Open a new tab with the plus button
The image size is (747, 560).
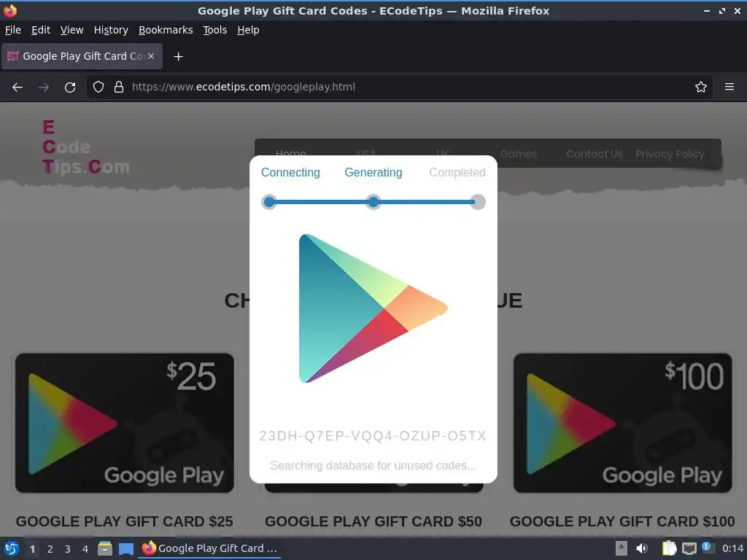coord(178,57)
